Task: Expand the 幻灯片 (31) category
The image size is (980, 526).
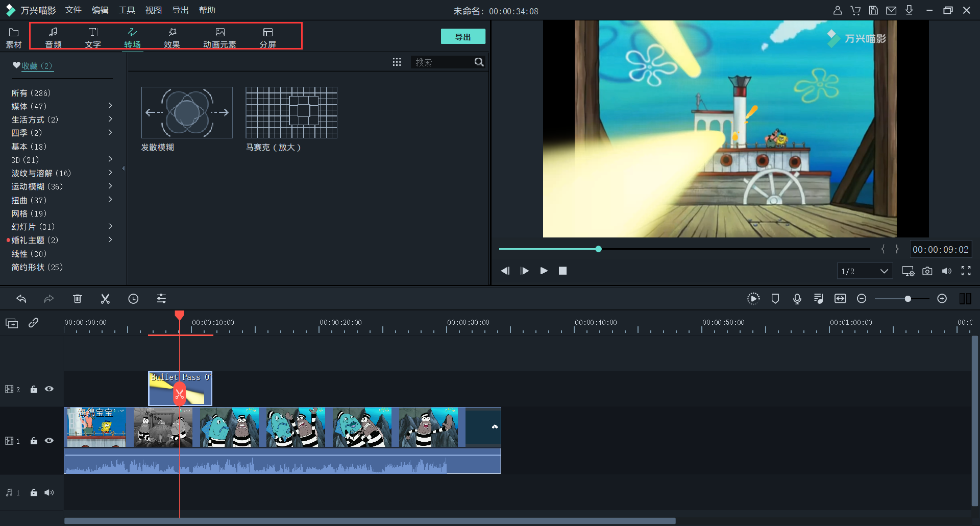Action: point(110,226)
